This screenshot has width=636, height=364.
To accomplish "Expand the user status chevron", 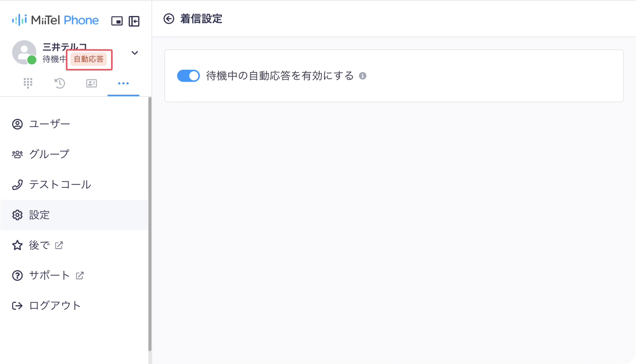I will coord(134,53).
